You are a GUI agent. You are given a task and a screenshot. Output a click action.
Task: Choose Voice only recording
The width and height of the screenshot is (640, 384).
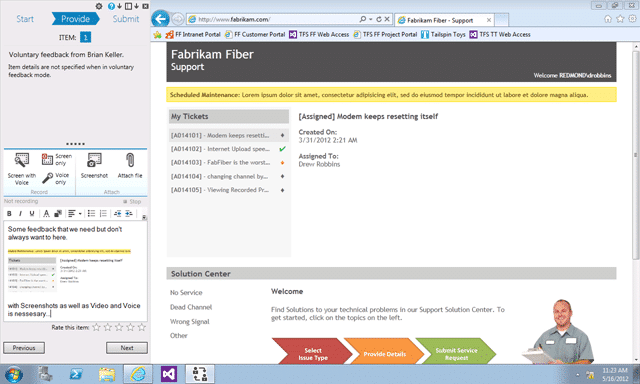(x=57, y=178)
